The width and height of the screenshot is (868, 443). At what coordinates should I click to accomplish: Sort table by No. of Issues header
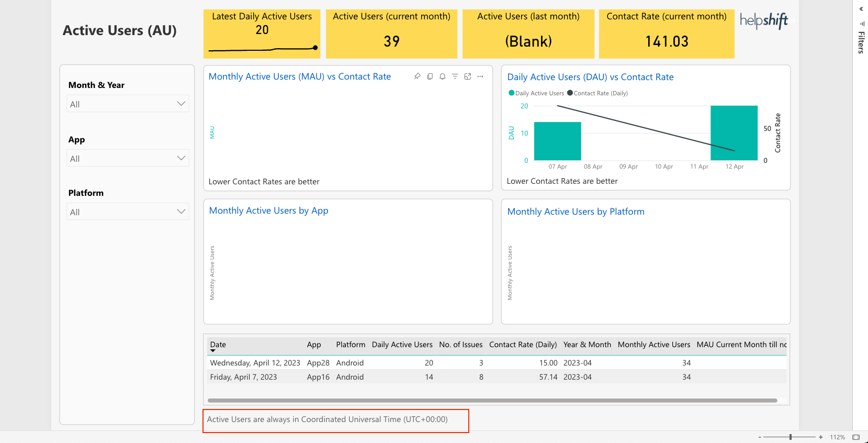pyautogui.click(x=461, y=345)
